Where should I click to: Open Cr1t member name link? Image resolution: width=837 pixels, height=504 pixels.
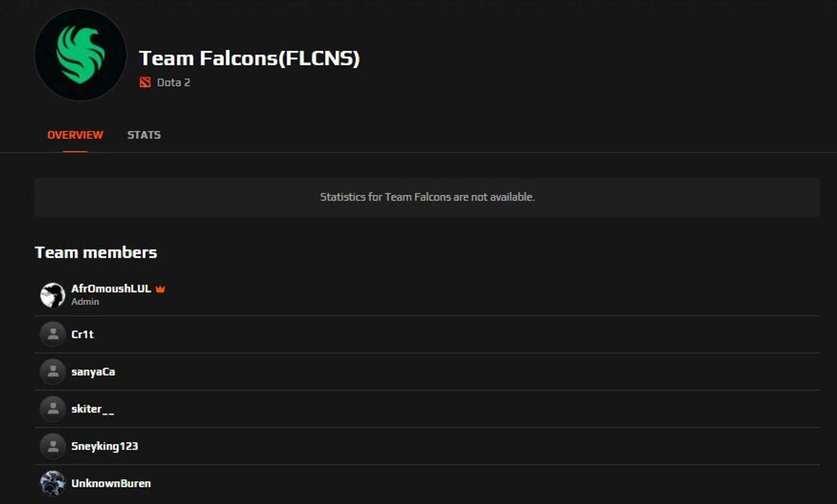coord(83,334)
